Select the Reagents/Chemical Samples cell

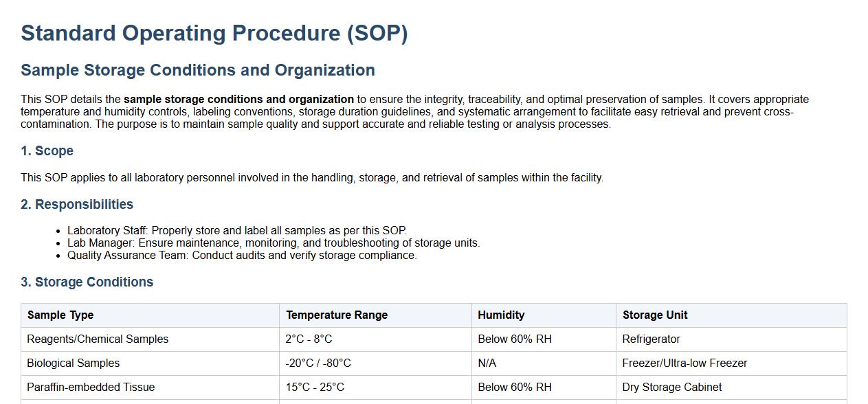(98, 339)
